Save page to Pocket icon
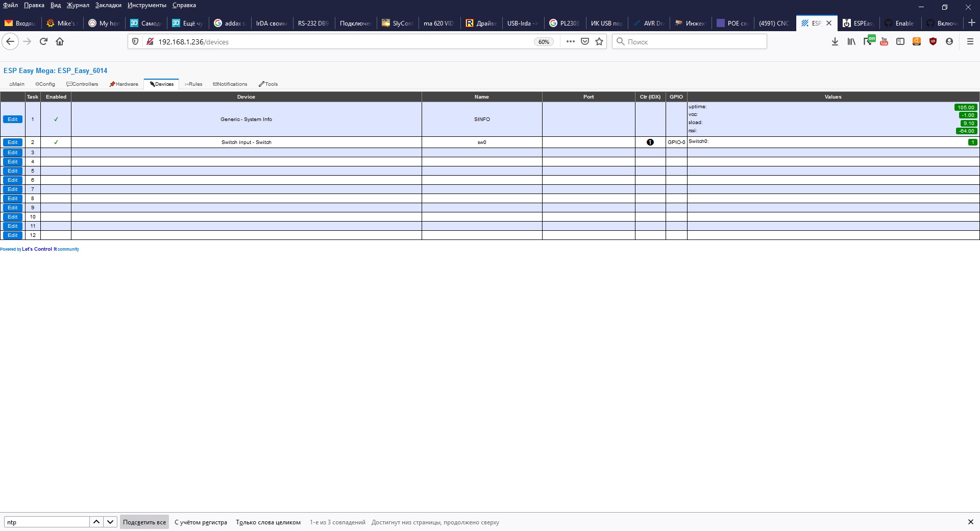The height and width of the screenshot is (531, 980). (x=585, y=41)
